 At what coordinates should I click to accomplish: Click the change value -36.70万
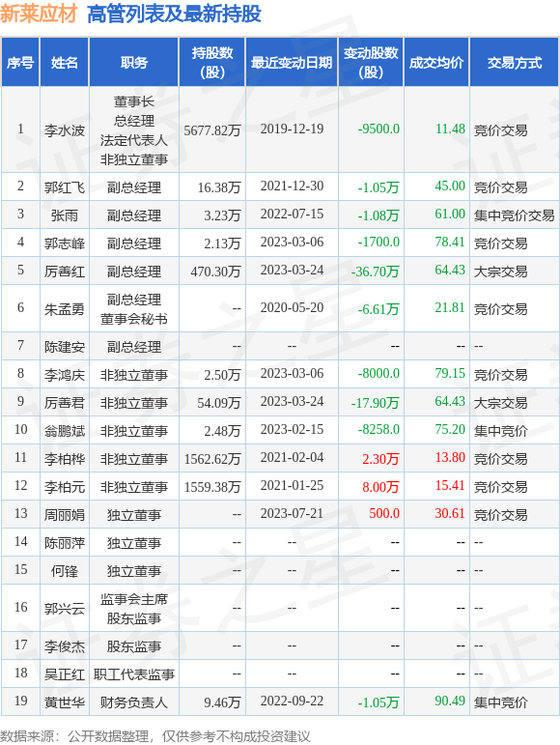(x=376, y=272)
